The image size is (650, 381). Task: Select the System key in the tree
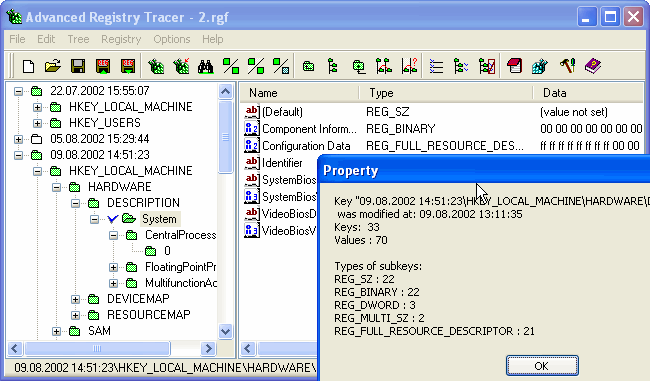point(159,219)
